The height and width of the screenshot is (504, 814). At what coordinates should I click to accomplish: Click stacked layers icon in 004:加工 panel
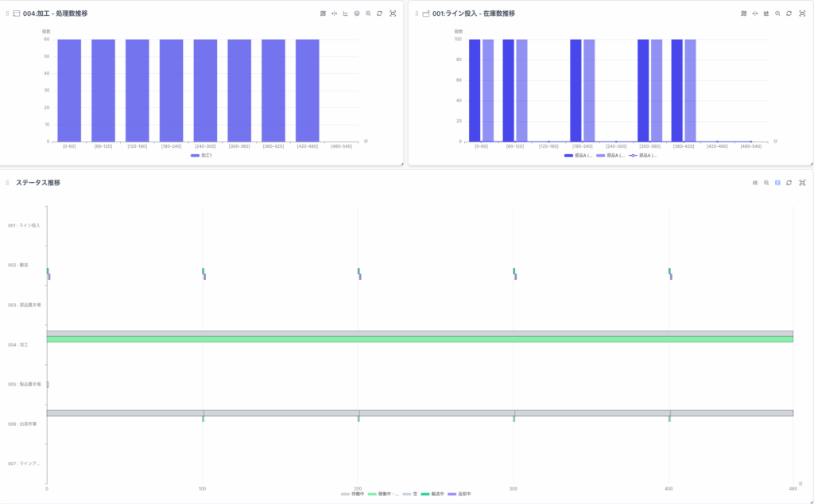357,14
